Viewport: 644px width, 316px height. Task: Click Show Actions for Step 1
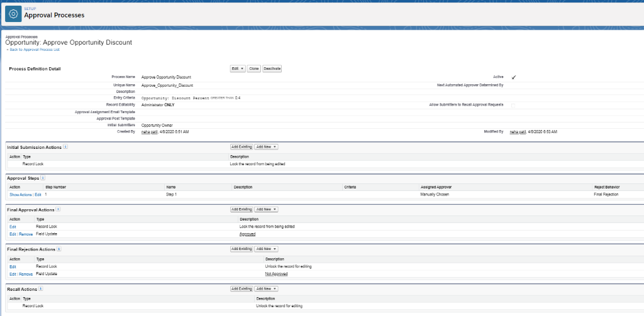21,195
